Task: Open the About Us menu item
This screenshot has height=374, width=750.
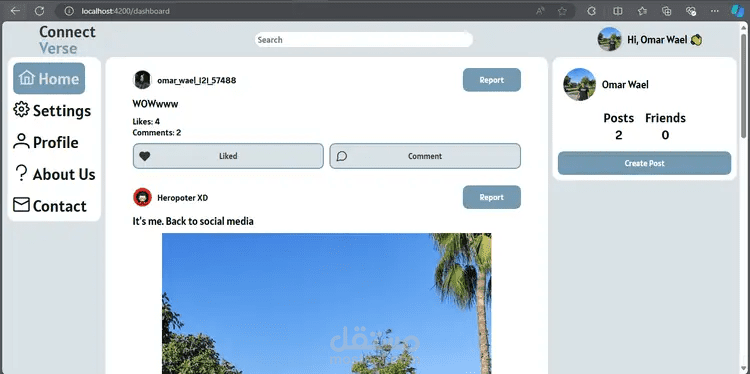Action: tap(54, 174)
